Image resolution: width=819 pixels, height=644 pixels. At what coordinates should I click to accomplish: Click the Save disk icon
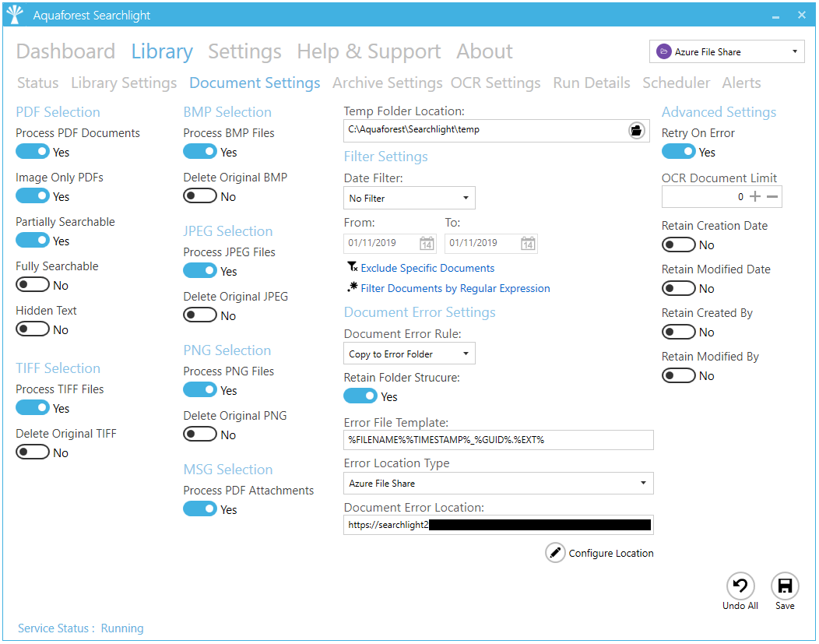(x=785, y=586)
